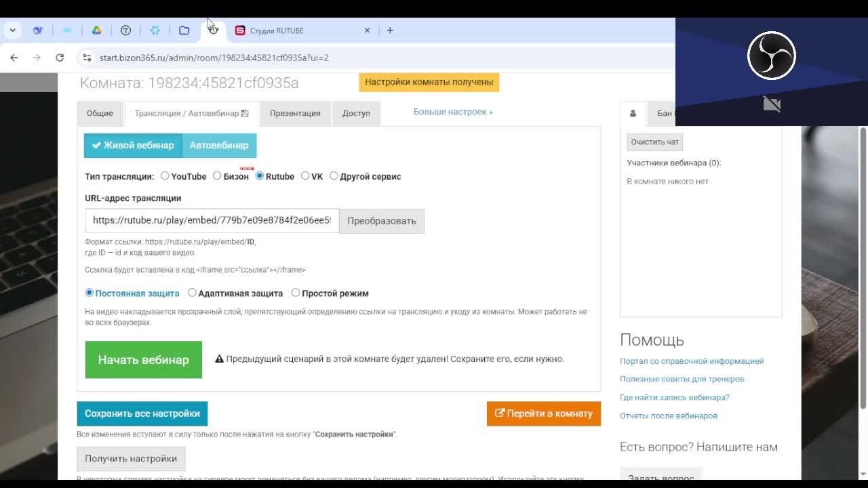Click the green Начать вебинар button
The image size is (868, 488).
143,359
